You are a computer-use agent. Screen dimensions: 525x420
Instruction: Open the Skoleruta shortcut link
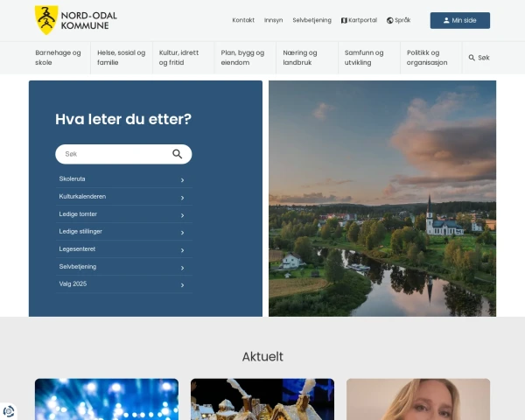coord(124,179)
